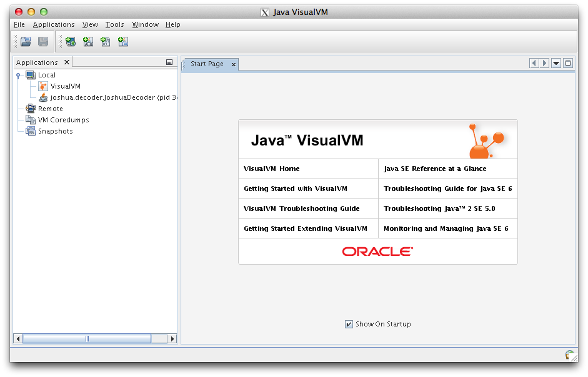Collapse the Local tree node handle

tap(18, 76)
